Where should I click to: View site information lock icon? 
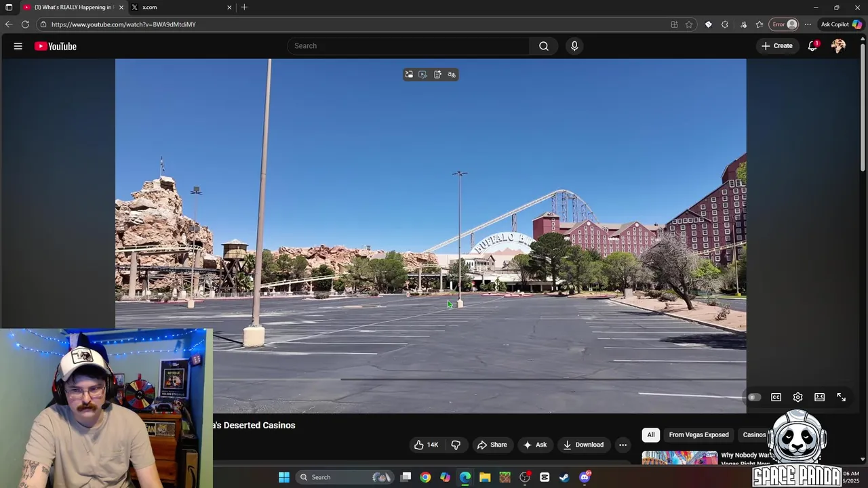click(43, 24)
